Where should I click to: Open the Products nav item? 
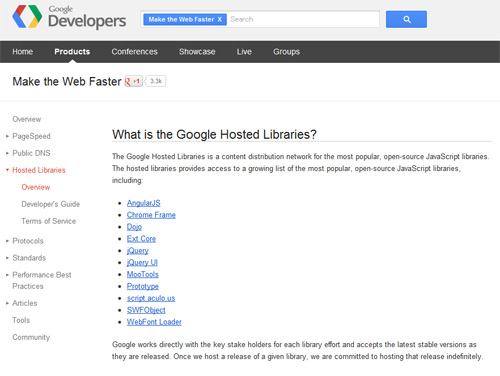tap(72, 52)
